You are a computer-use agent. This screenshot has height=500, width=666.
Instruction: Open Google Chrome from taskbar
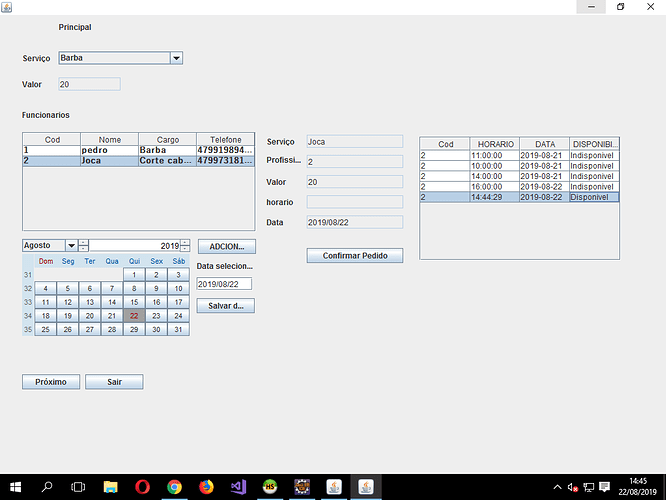pyautogui.click(x=174, y=487)
